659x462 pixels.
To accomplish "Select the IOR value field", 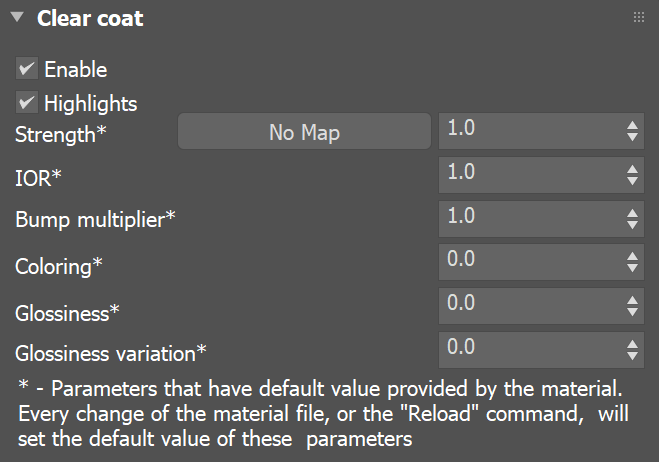I will coord(531,175).
